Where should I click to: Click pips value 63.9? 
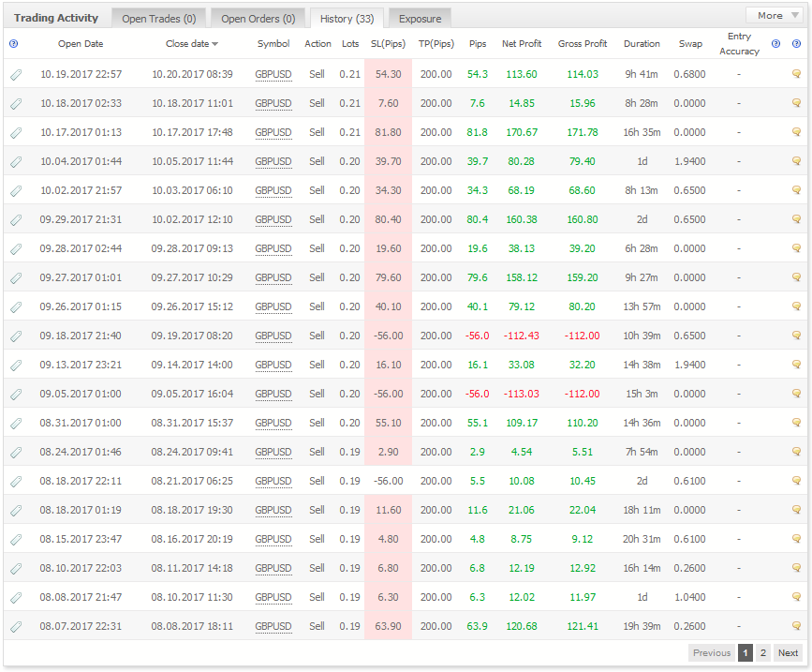click(x=478, y=626)
